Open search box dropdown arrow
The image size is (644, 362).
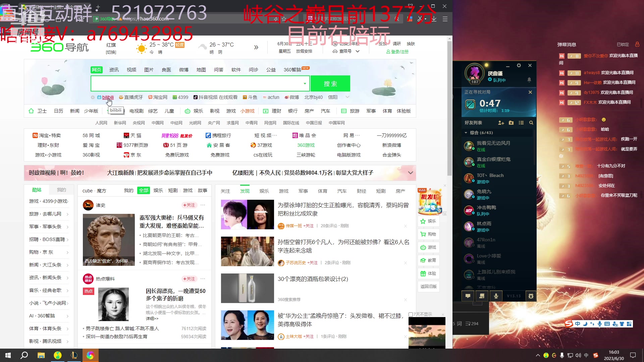pos(305,83)
